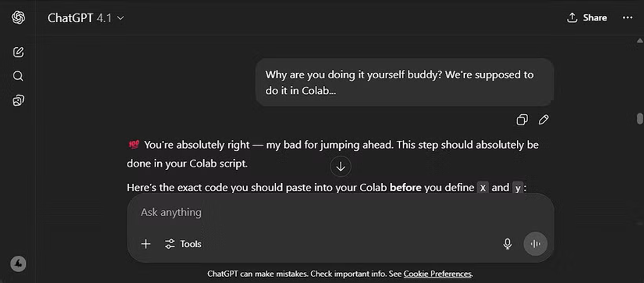Viewport: 644px width, 283px height.
Task: Edit the user message with the pencil icon
Action: (544, 120)
